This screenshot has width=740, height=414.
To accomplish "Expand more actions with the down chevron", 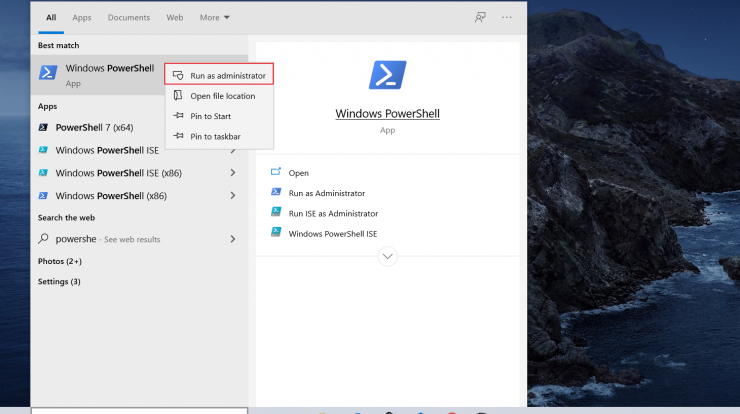I will pos(387,256).
